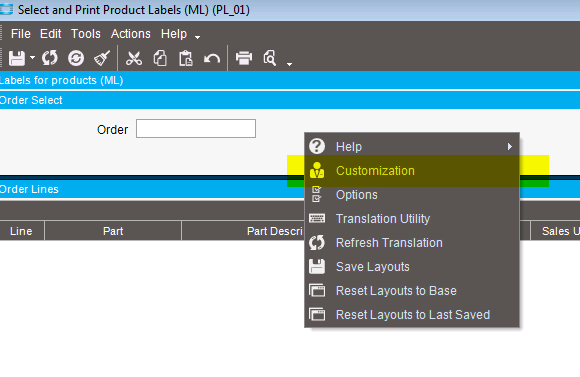Click the Print Preview magnifier icon
This screenshot has width=580, height=377.
coord(270,58)
